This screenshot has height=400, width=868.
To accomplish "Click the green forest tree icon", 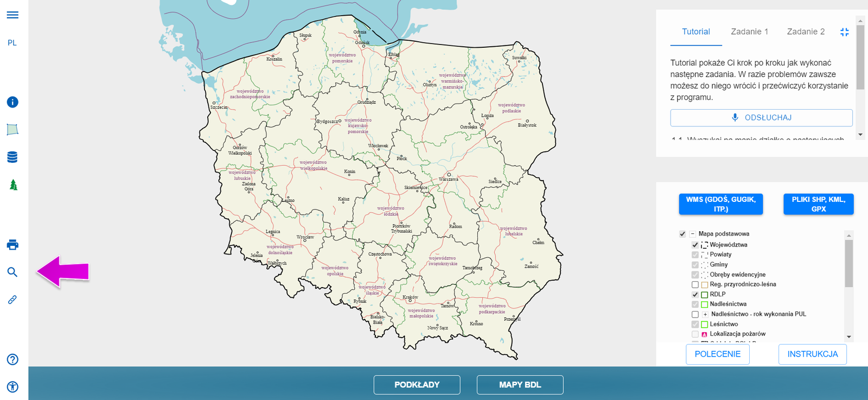I will (14, 185).
